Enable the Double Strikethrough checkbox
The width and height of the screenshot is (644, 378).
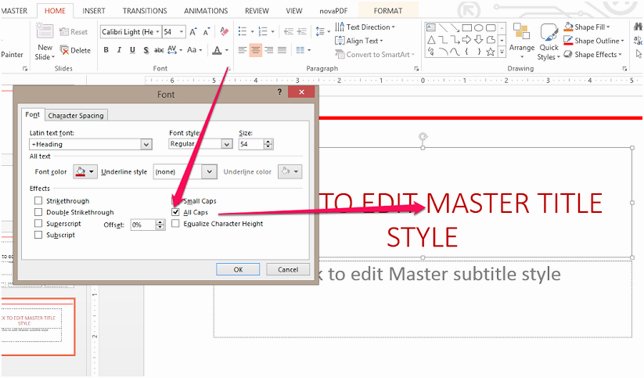click(38, 212)
